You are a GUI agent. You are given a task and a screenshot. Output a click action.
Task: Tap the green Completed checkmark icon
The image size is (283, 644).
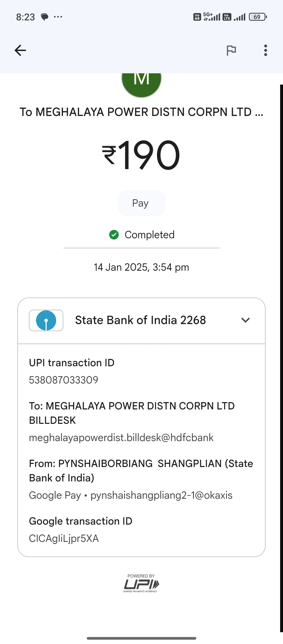tap(114, 235)
